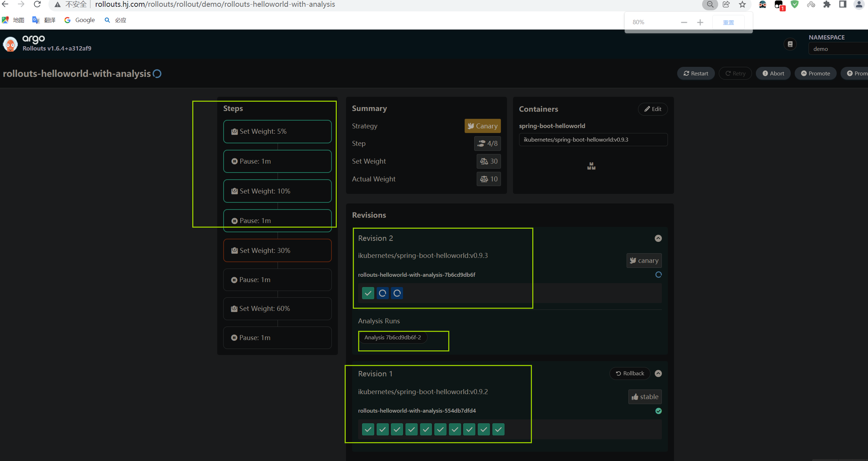
Task: Select the Set Weight: 30% step
Action: pyautogui.click(x=277, y=250)
